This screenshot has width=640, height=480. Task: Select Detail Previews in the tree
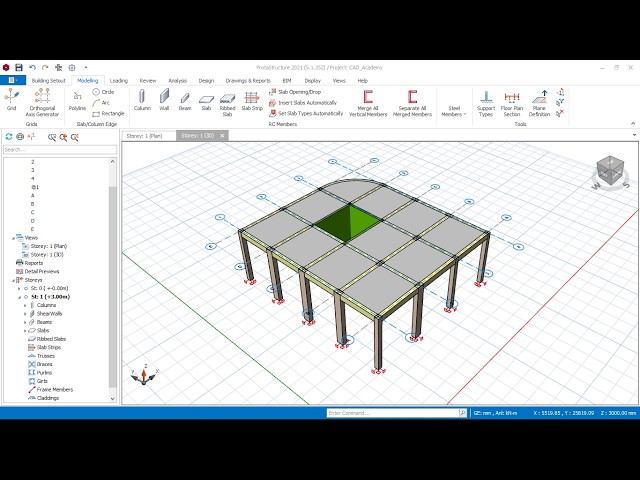click(x=42, y=271)
